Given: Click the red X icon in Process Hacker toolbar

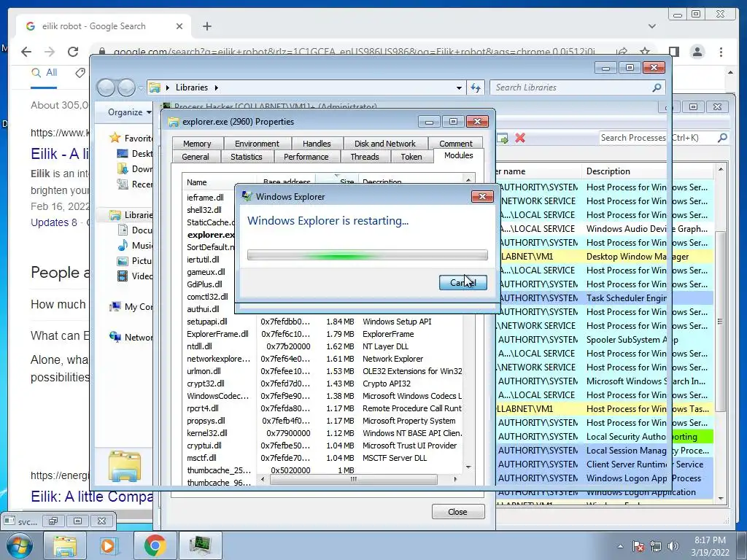Looking at the screenshot, I should point(519,138).
